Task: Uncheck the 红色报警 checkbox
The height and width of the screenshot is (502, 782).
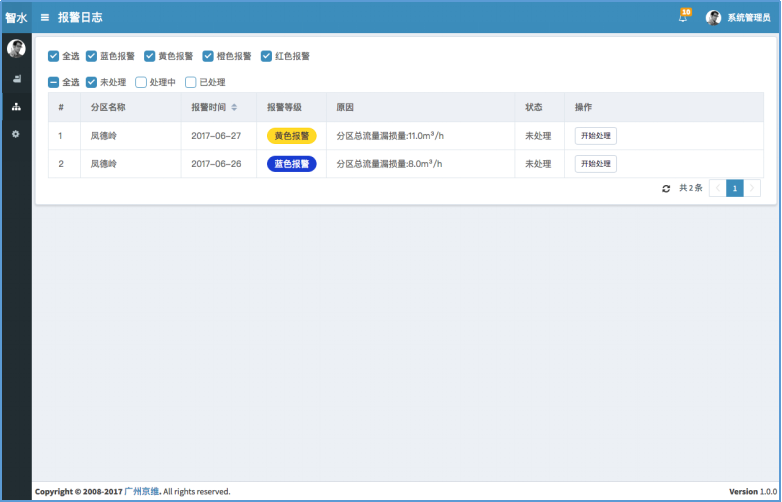Action: pos(267,56)
